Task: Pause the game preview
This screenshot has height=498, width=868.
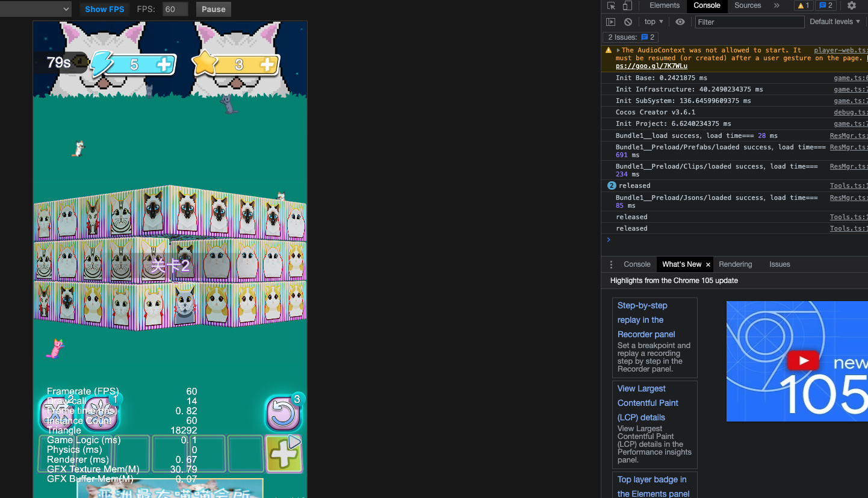Action: (x=214, y=9)
